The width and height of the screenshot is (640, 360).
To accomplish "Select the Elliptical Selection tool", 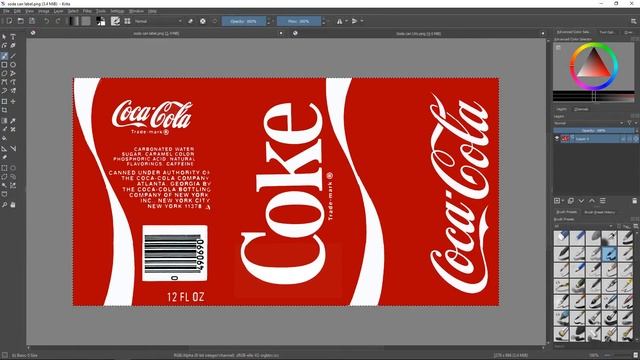I will (x=13, y=168).
